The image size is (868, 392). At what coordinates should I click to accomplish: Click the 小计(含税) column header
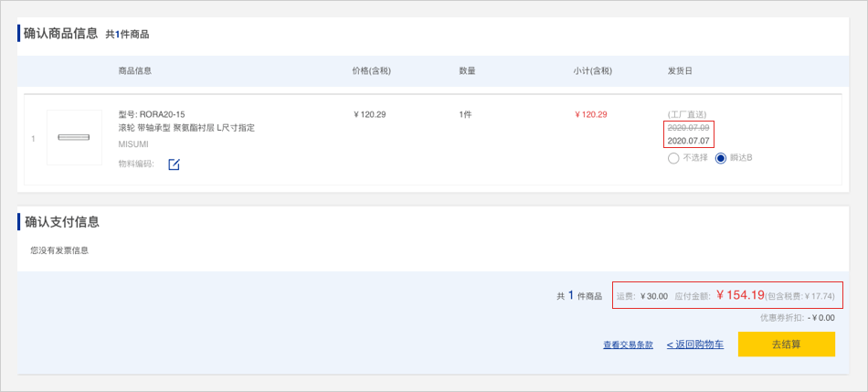(x=592, y=71)
